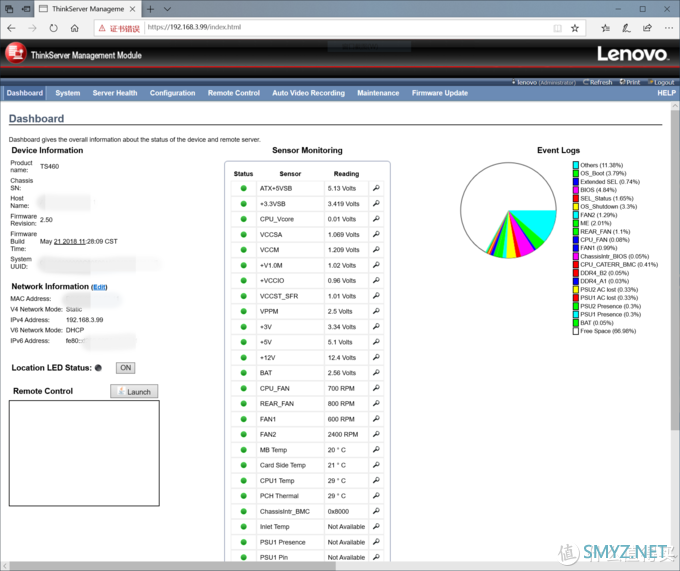
Task: Click the browser address bar URL
Action: (x=194, y=27)
